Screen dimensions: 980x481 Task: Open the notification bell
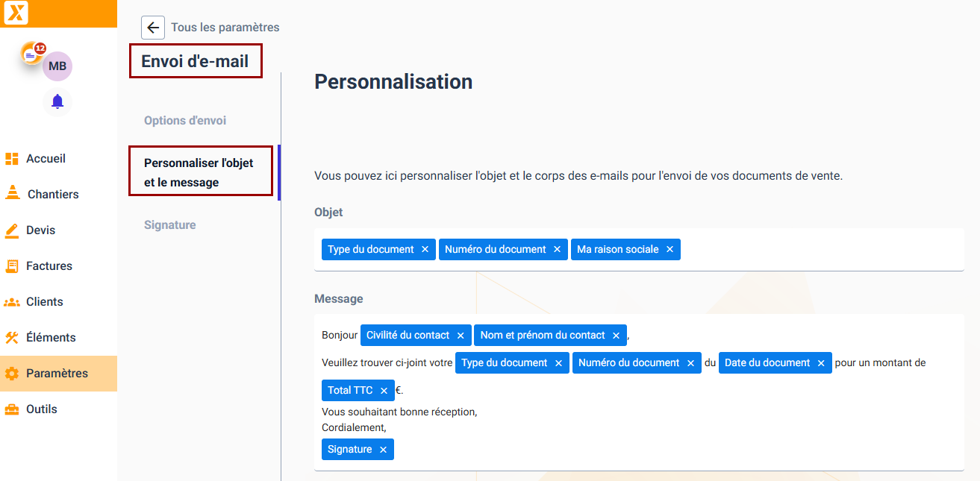click(57, 101)
